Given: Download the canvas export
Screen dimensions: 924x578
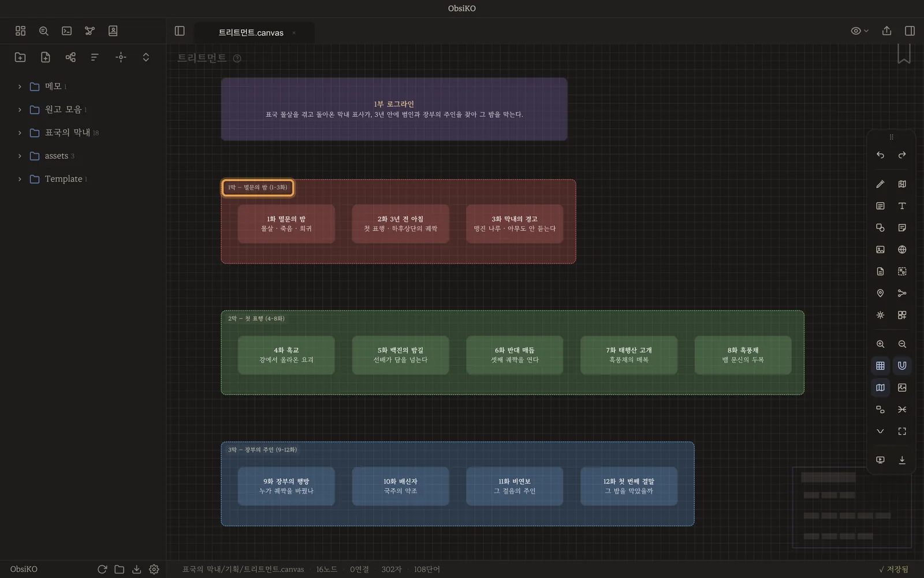Looking at the screenshot, I should (x=902, y=460).
